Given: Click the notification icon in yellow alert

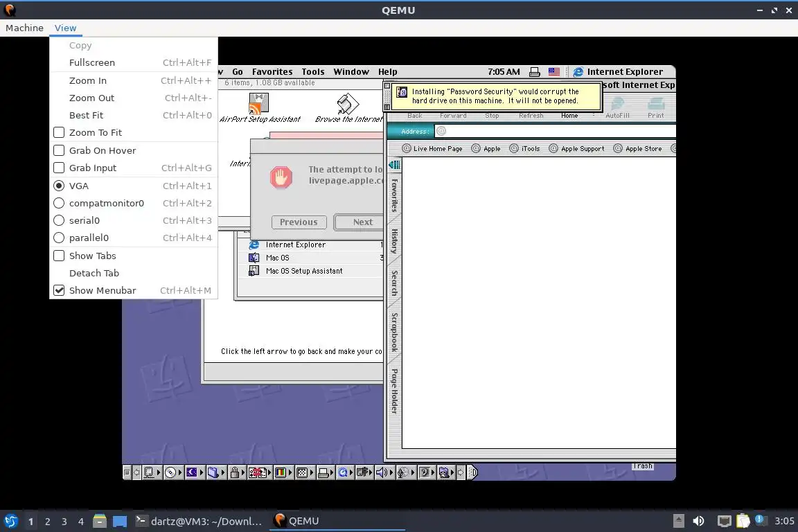Looking at the screenshot, I should (x=402, y=92).
